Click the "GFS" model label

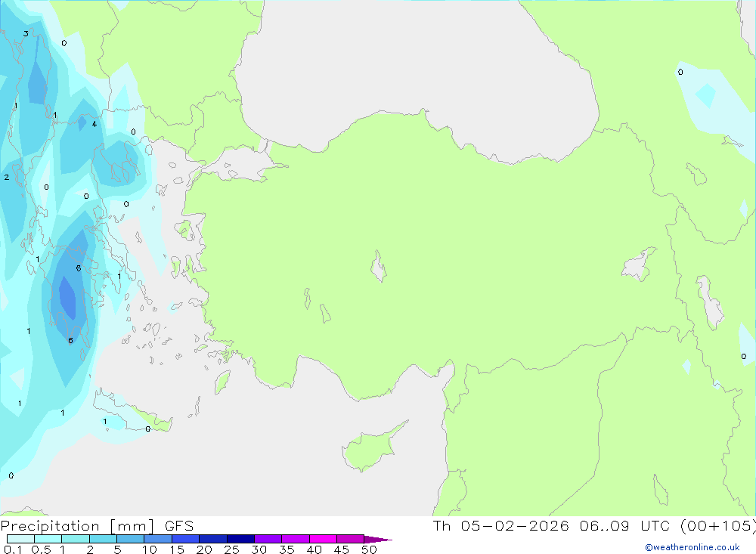pyautogui.click(x=179, y=525)
